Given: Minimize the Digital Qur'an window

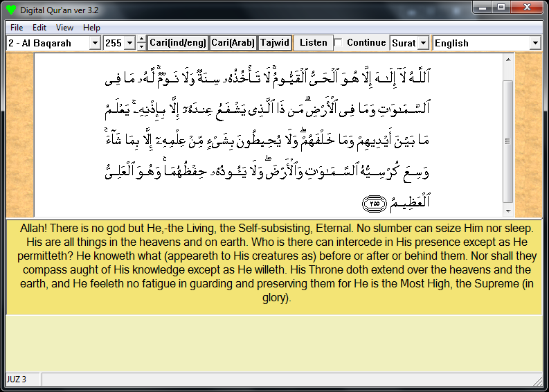Looking at the screenshot, I should 483,8.
